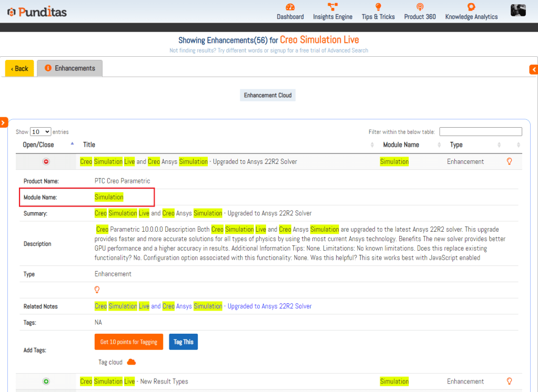Collapse the Ansys 22R2 Solver row

click(46, 162)
